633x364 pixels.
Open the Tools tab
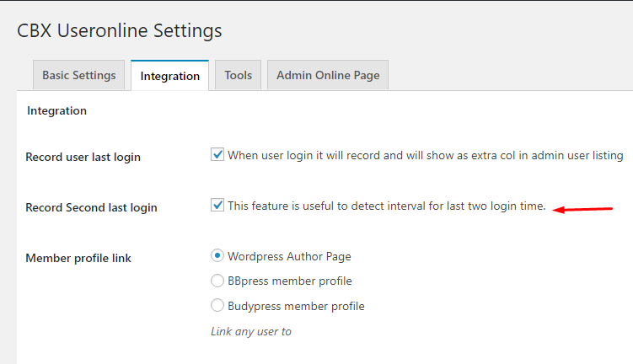[239, 75]
